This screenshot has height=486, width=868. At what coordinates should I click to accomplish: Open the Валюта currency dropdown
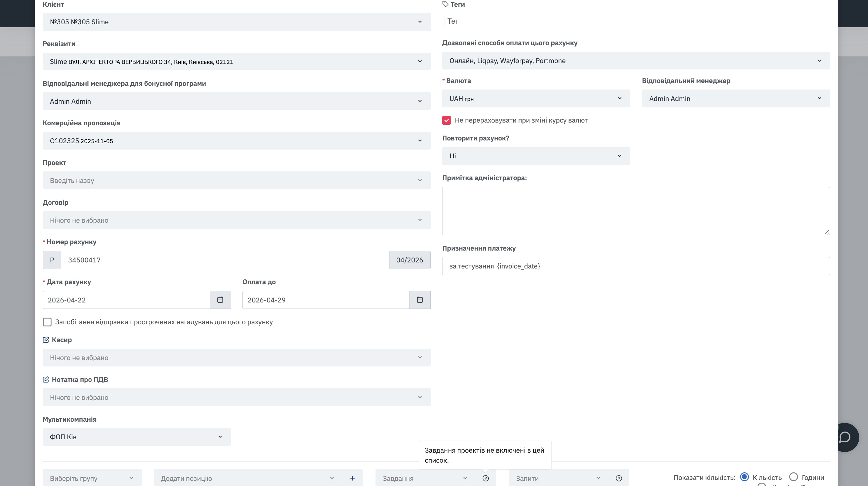[536, 99]
